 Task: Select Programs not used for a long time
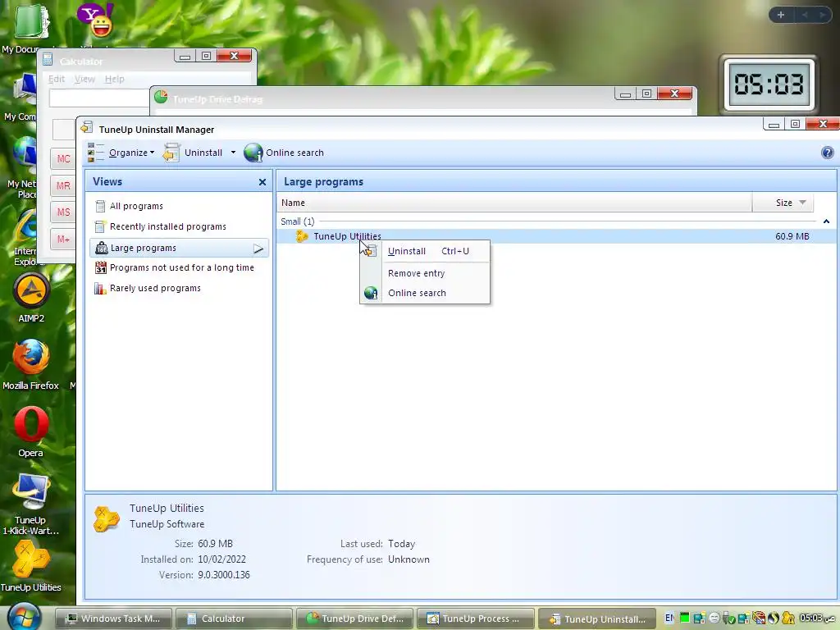point(181,267)
